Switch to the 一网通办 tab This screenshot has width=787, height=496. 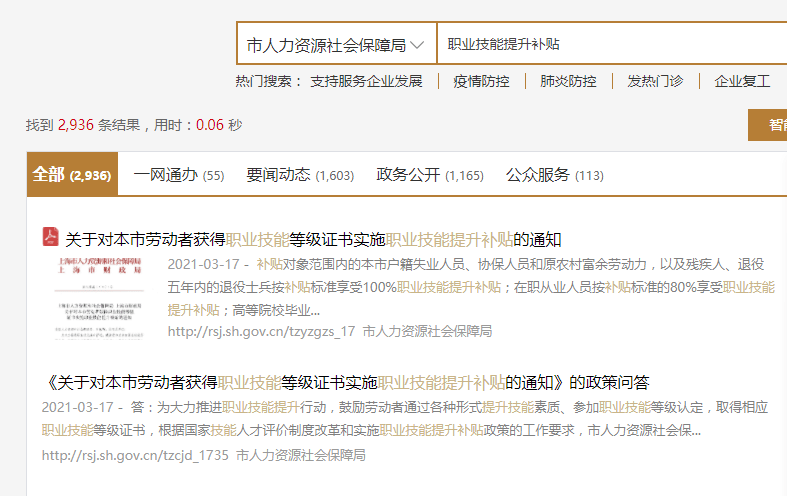pyautogui.click(x=178, y=175)
